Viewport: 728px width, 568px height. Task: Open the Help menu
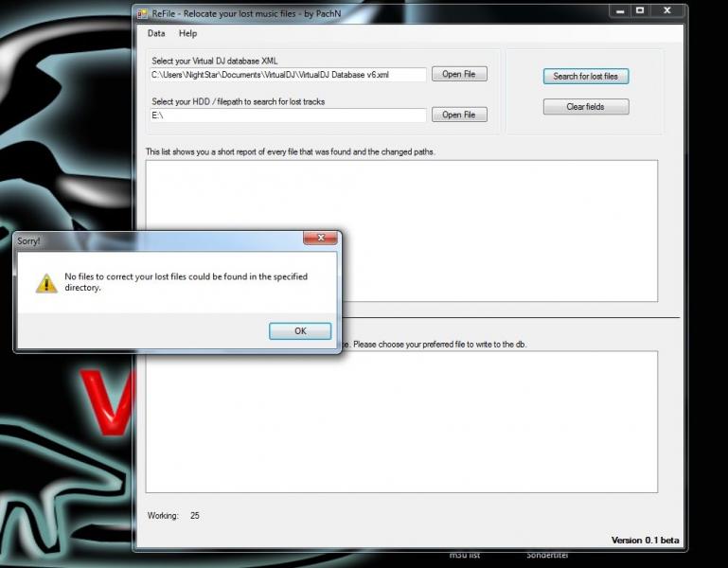(188, 33)
